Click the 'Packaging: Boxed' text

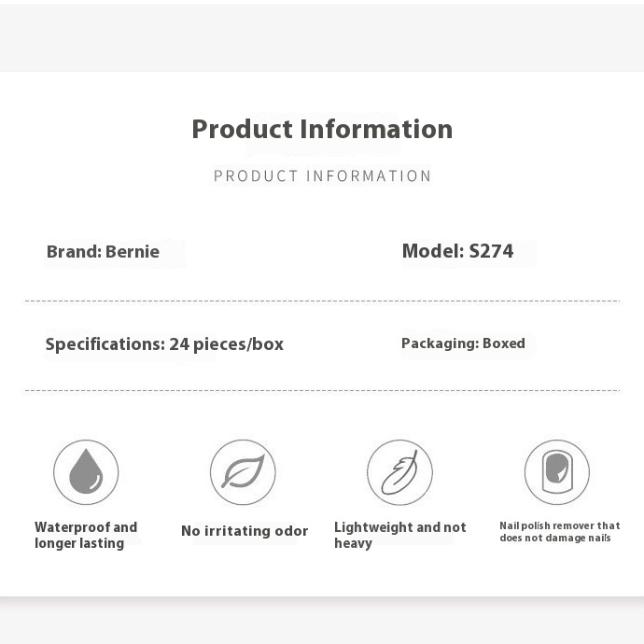click(463, 343)
